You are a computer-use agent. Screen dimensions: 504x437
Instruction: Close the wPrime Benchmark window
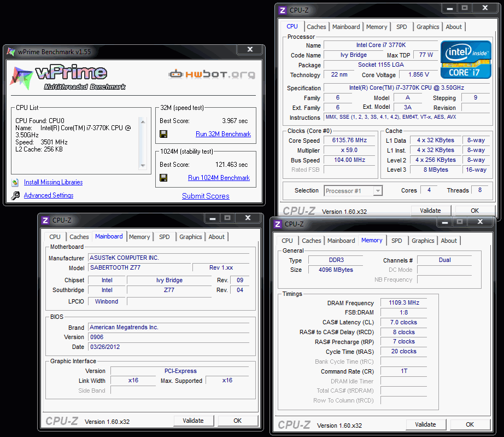click(250, 50)
